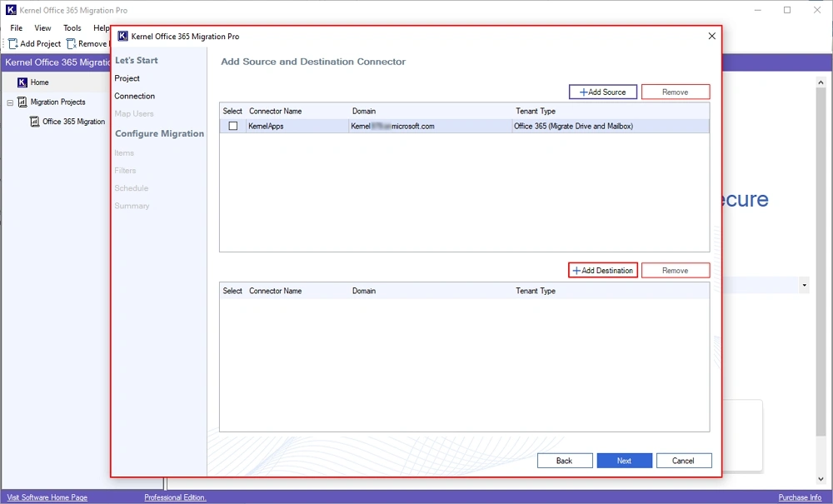833x504 pixels.
Task: Click the Kernel logo in dialog title
Action: pos(122,37)
